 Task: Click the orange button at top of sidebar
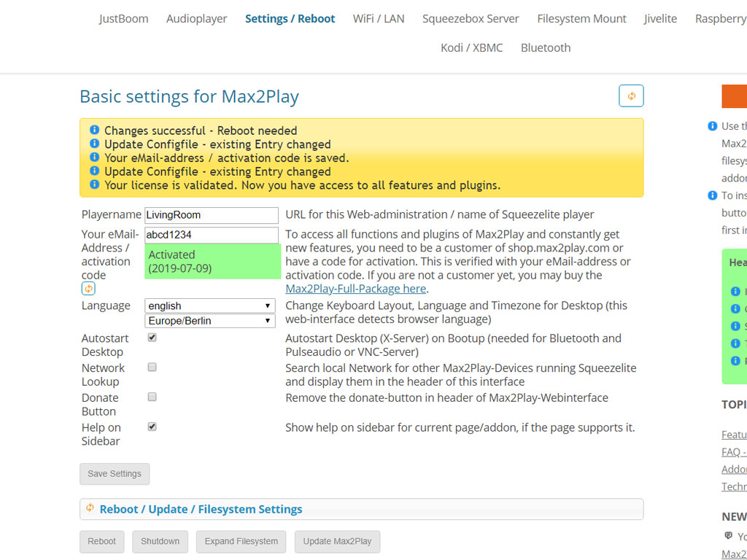735,96
